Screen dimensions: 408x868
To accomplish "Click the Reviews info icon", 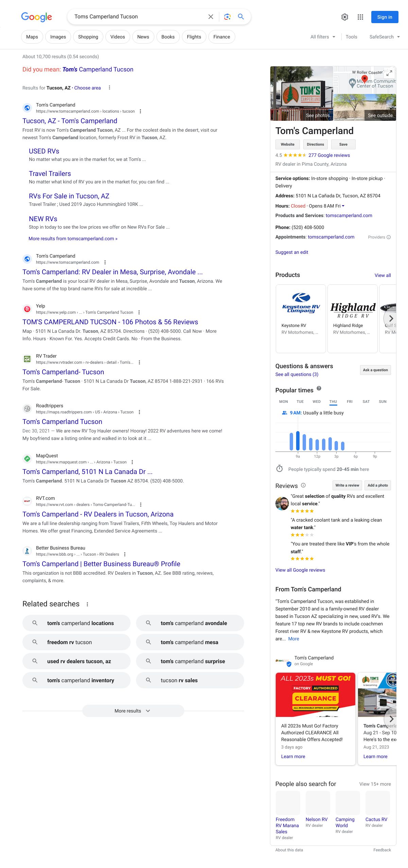I will pos(303,485).
